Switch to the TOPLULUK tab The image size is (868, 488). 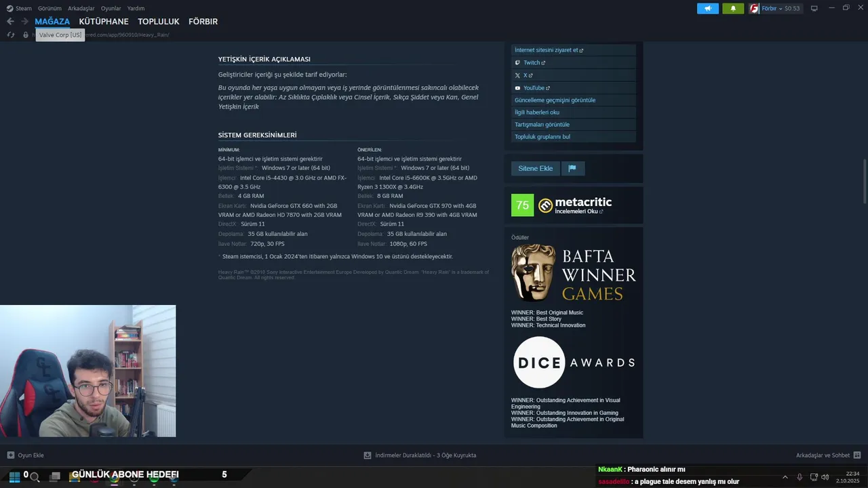point(159,22)
